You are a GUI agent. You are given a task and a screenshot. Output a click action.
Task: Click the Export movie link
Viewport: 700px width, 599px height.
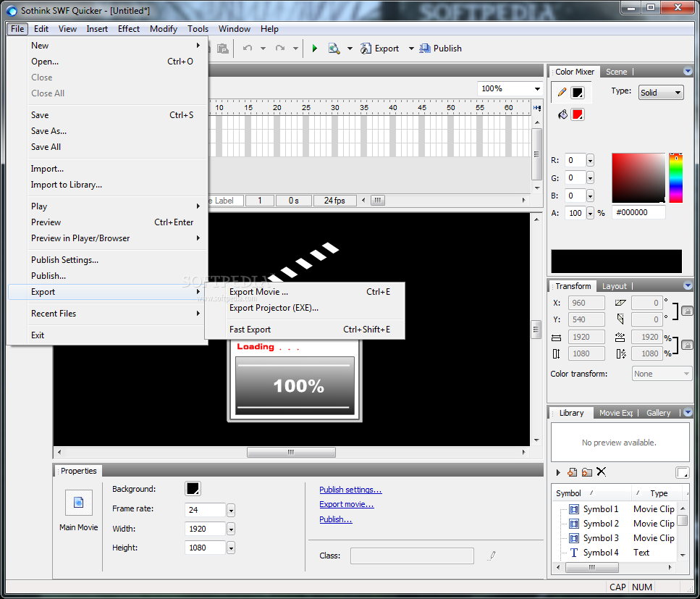coord(347,504)
